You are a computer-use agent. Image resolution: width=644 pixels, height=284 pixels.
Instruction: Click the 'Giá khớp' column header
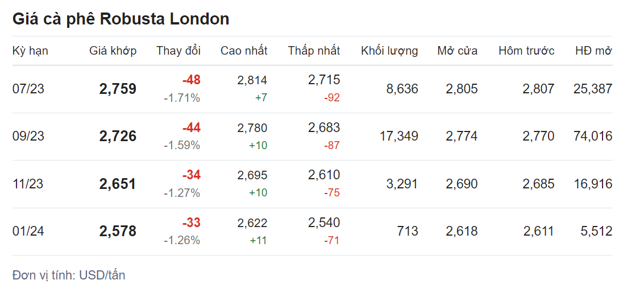113,51
